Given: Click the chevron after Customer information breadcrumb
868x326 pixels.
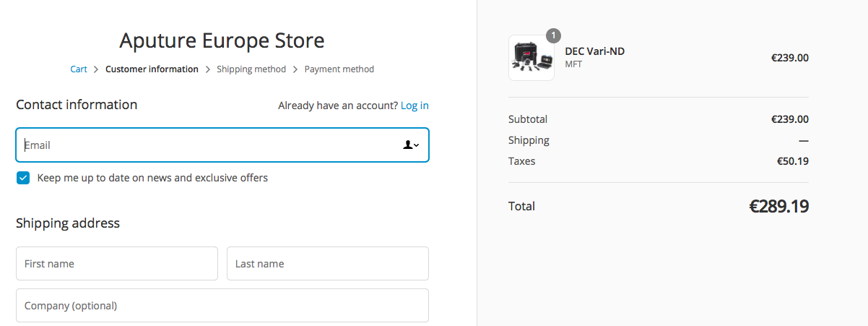Looking at the screenshot, I should (207, 69).
